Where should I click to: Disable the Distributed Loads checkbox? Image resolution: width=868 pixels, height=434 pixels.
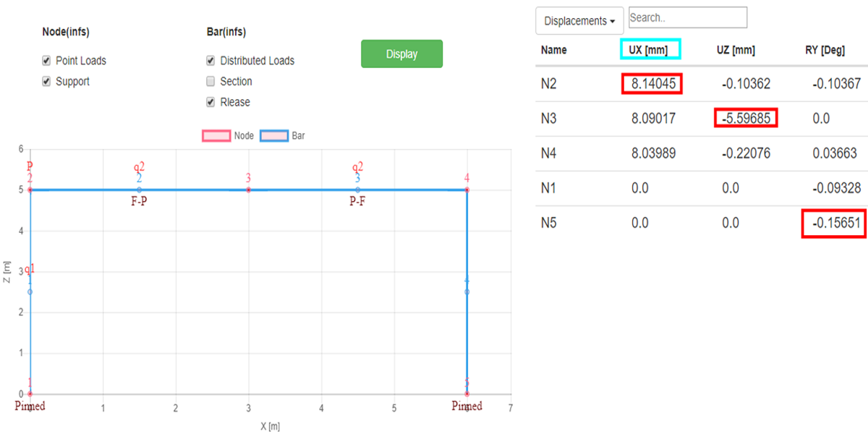210,61
